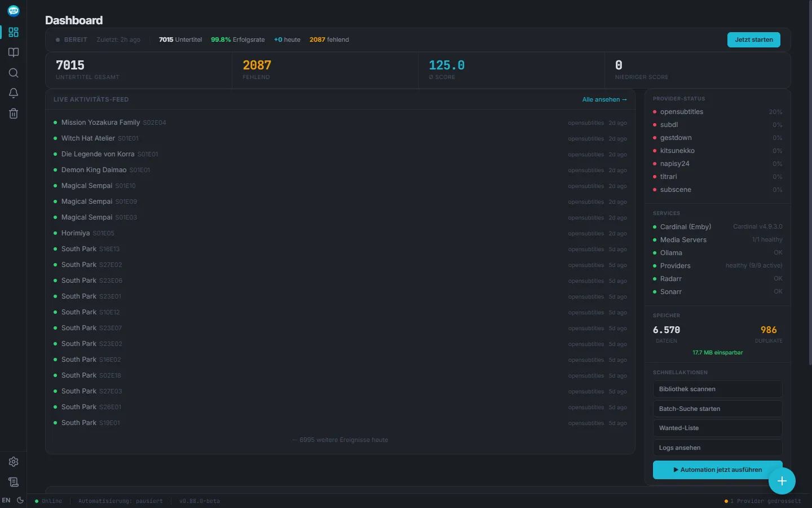Click the subdl provider status row
Image resolution: width=812 pixels, height=508 pixels.
coord(717,125)
